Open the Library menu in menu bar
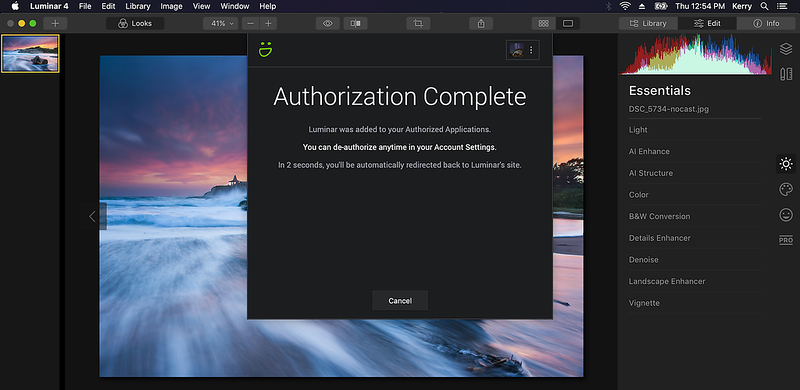800x390 pixels. tap(138, 6)
